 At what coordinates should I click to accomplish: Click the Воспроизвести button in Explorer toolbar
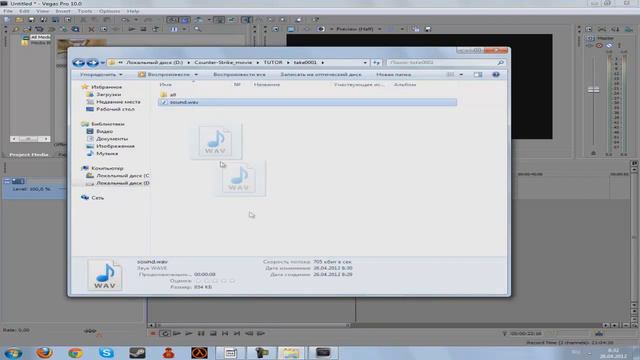pos(164,75)
